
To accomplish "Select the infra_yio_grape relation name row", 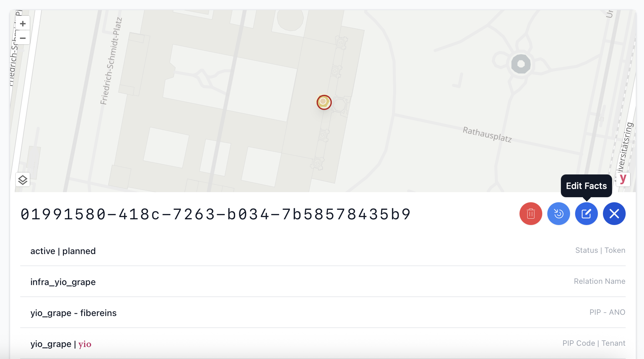I will [x=63, y=282].
